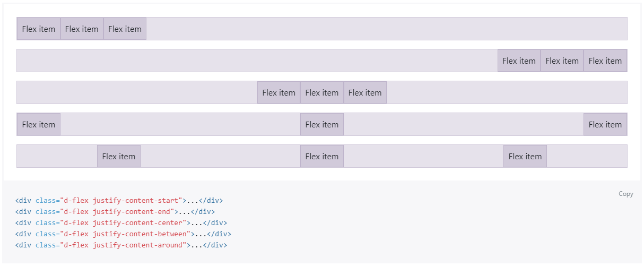Click right Flex item in centered third row
The image size is (644, 266).
[x=365, y=93]
